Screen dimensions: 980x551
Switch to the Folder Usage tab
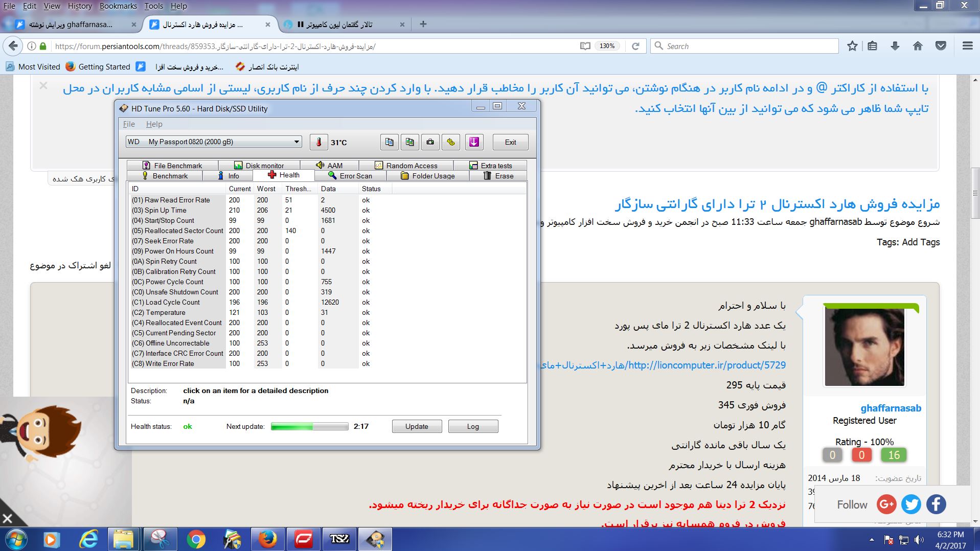click(x=427, y=176)
